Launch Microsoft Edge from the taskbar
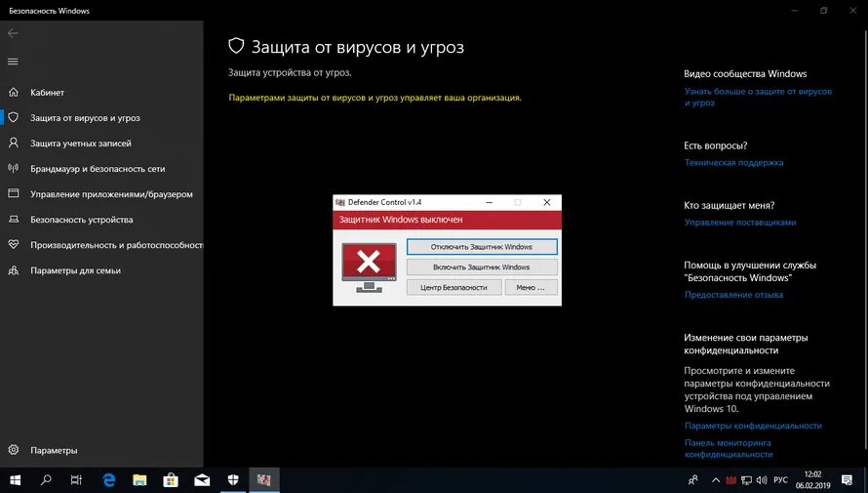868x493 pixels. [108, 480]
